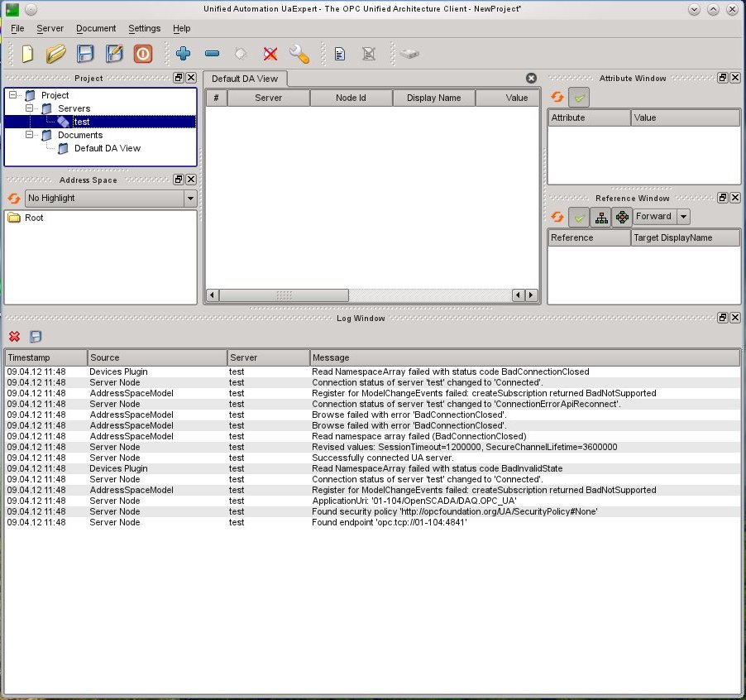Viewport: 746px width, 700px height.
Task: Select the Root folder in Address Space
Action: click(33, 218)
